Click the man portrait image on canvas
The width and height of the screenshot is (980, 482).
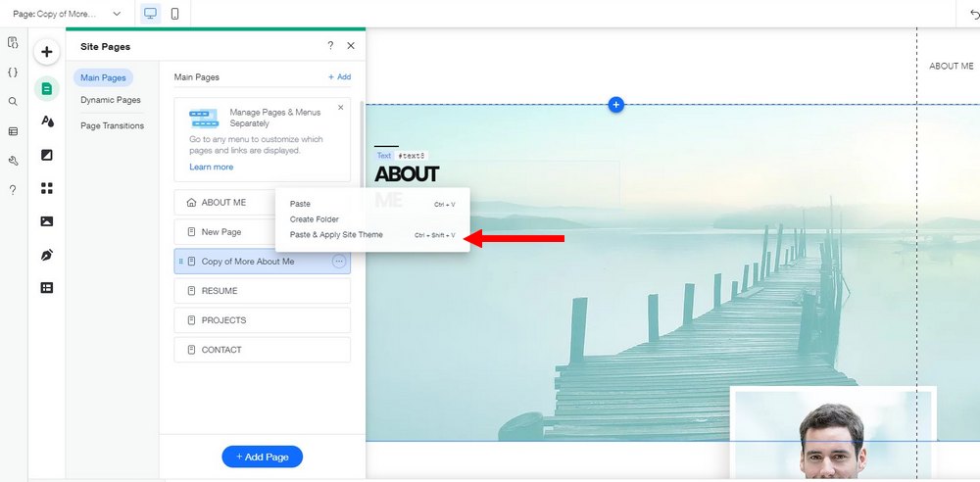click(833, 435)
